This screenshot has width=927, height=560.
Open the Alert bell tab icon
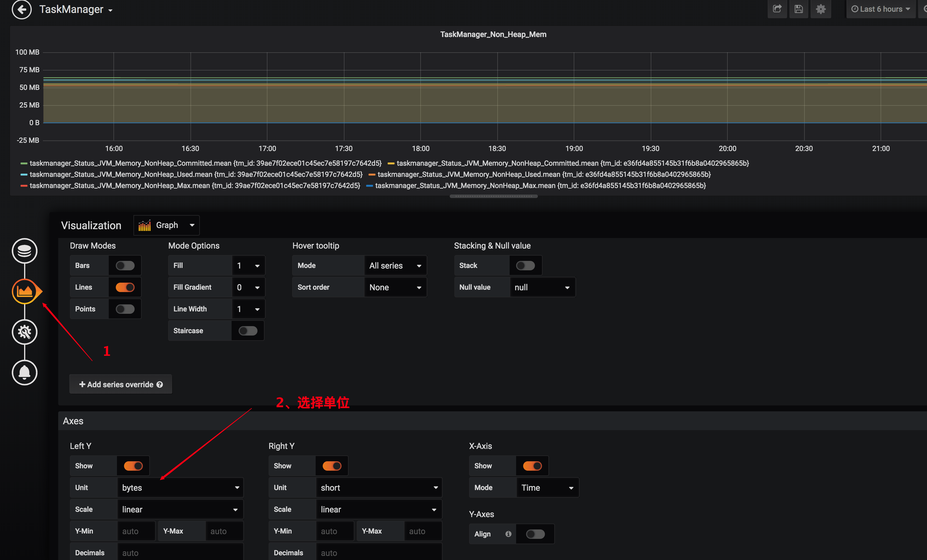click(24, 372)
